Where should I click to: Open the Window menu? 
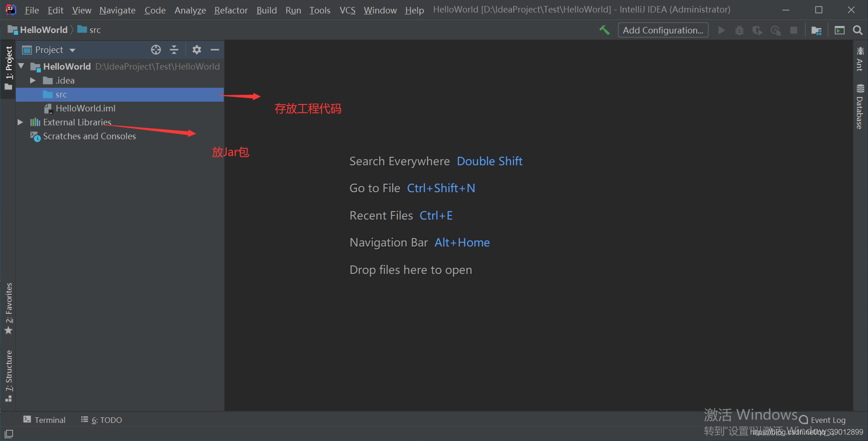[x=380, y=10]
